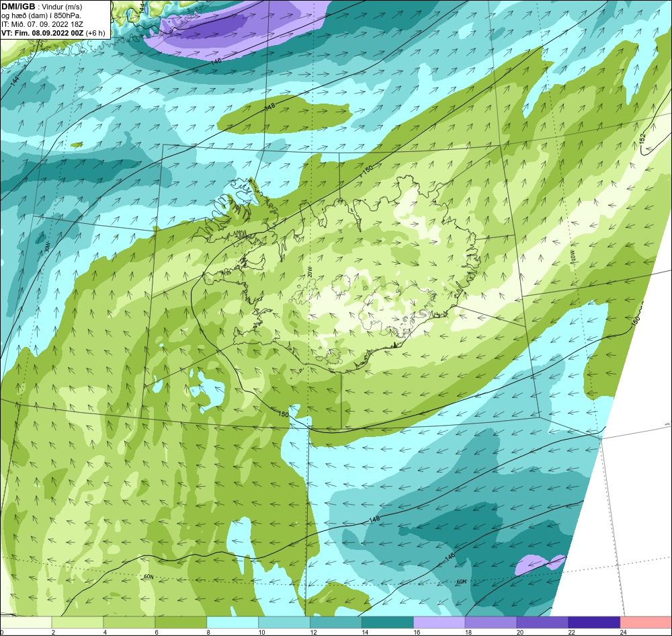Pick the 10–12 m/s turquoise legend swatch
The width and height of the screenshot is (672, 636).
coord(284,622)
